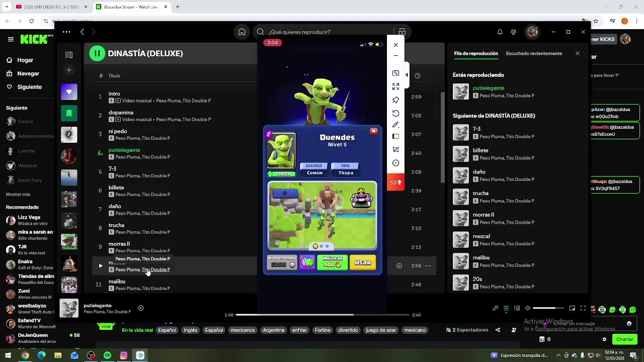Open Siguiente in Kick sidebar

tap(24, 87)
